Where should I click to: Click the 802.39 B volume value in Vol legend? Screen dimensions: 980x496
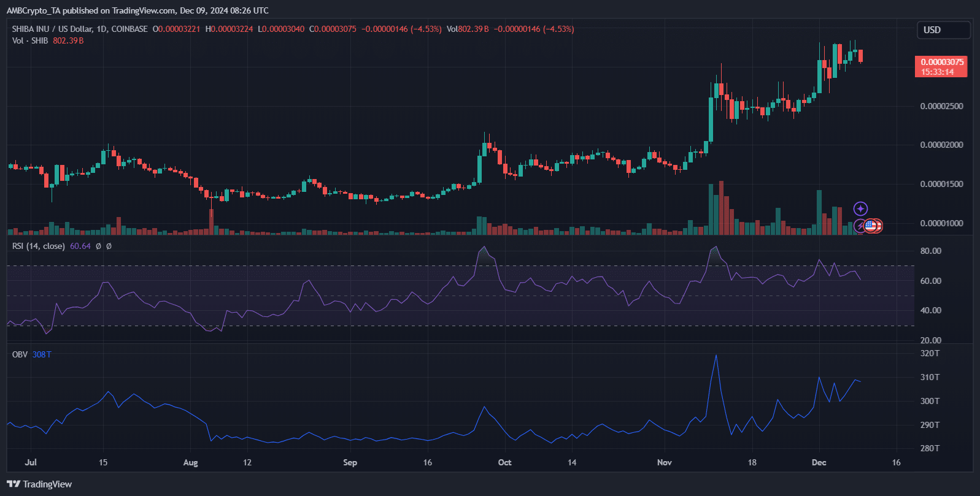[68, 40]
